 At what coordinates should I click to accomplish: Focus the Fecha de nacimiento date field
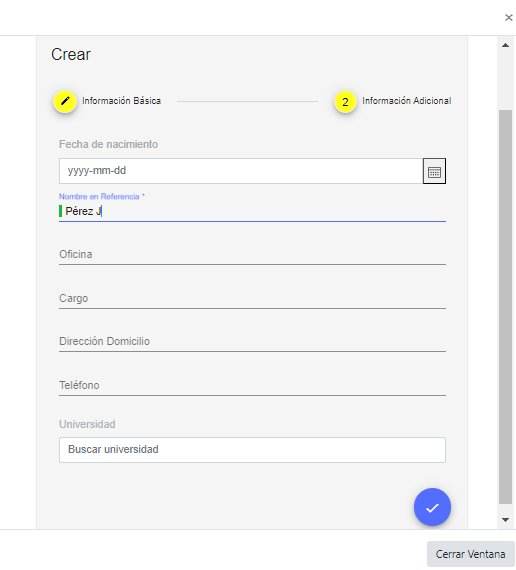coord(241,171)
